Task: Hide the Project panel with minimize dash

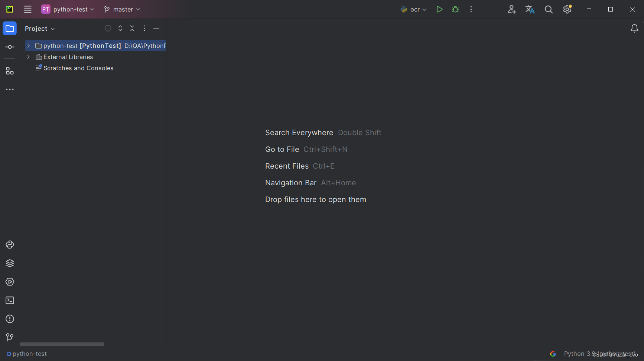Action: tap(156, 29)
